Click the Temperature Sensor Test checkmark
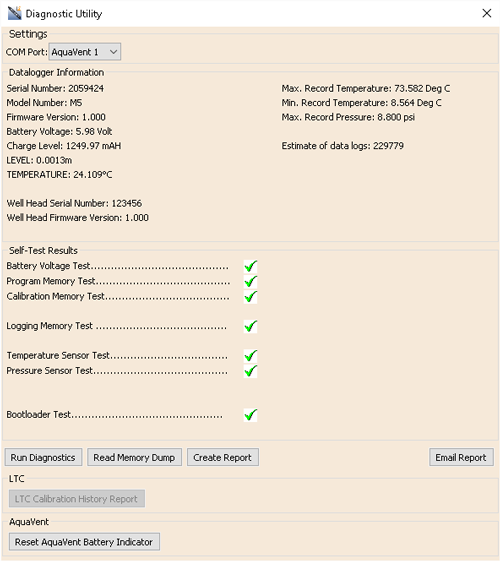This screenshot has width=500, height=561. [x=250, y=356]
